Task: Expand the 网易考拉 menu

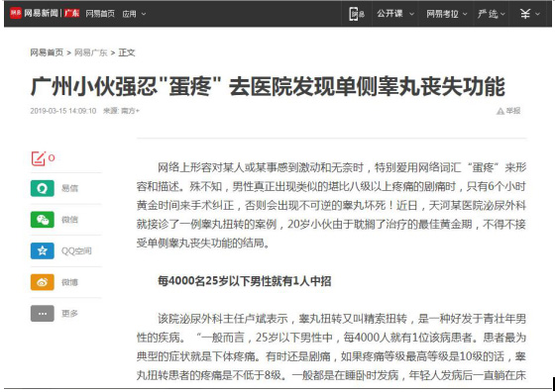Action: (446, 14)
